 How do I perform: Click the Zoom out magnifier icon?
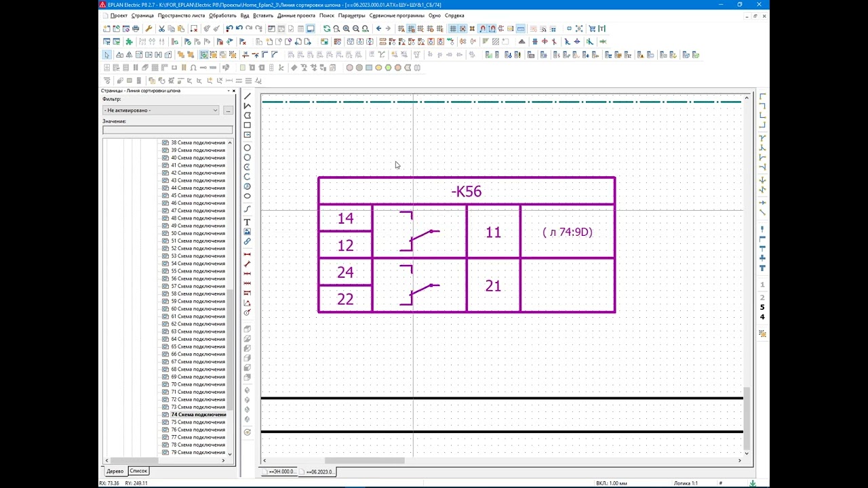(x=356, y=28)
